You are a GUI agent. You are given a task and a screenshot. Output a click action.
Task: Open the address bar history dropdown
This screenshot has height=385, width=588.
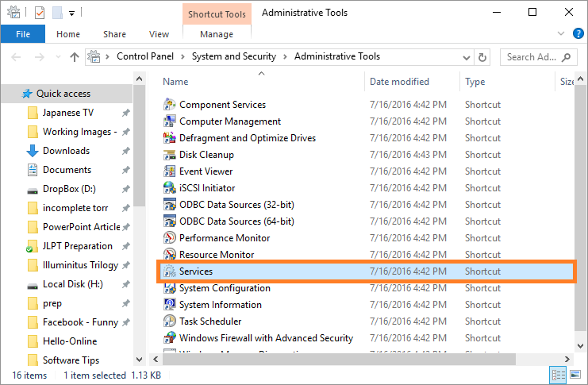tap(466, 58)
